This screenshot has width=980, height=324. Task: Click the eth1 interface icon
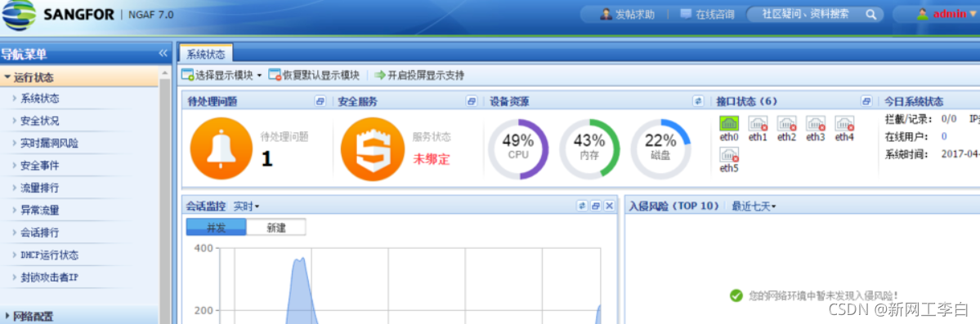pyautogui.click(x=758, y=123)
